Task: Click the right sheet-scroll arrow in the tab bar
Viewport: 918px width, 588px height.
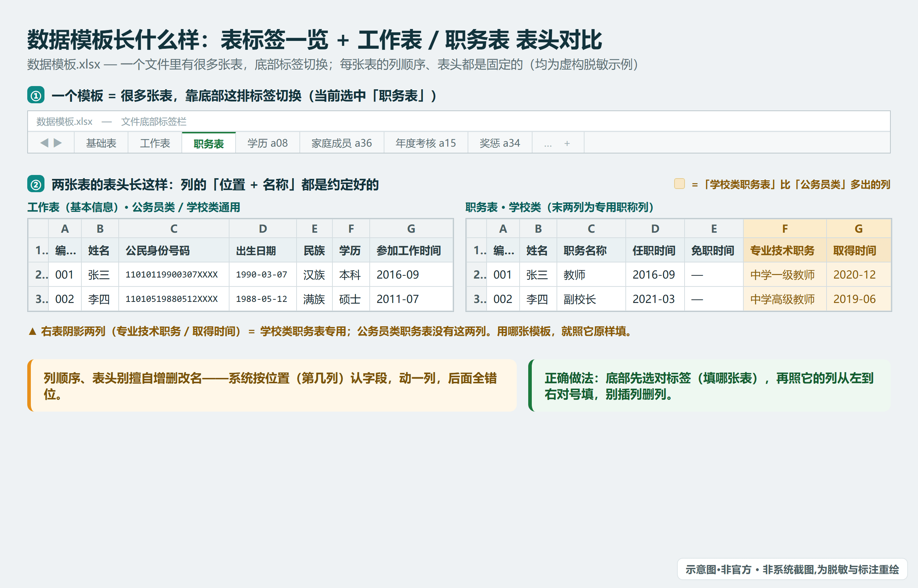Action: coord(58,143)
